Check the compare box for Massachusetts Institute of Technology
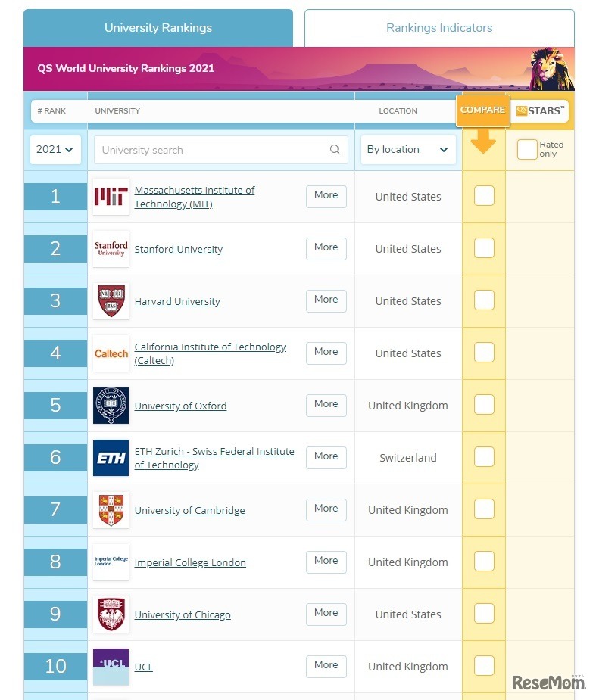The height and width of the screenshot is (700, 596). (483, 195)
